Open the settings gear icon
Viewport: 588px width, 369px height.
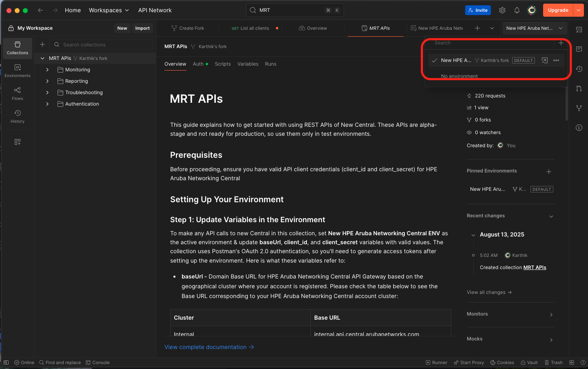(x=502, y=10)
